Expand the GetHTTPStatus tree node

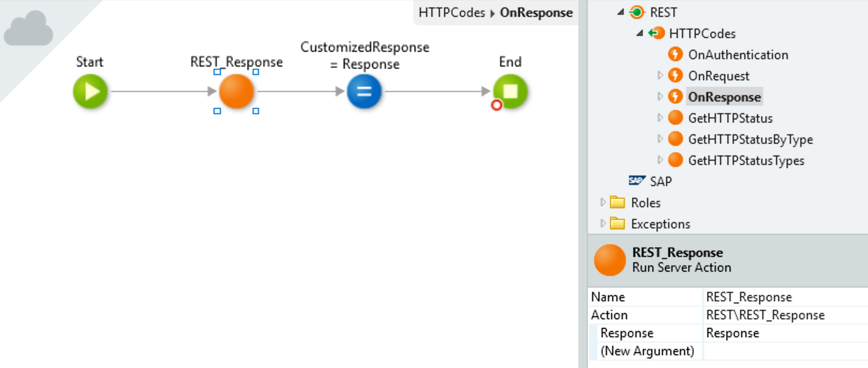[660, 118]
